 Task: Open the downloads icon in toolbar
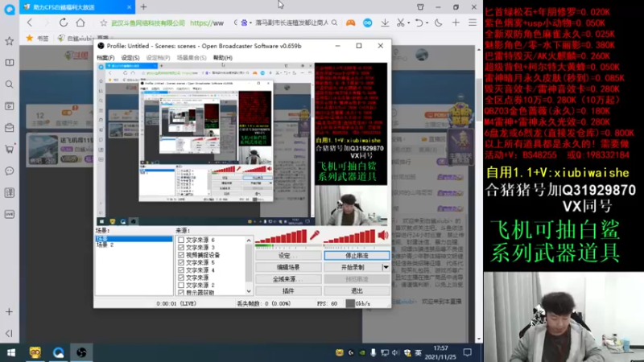385,23
